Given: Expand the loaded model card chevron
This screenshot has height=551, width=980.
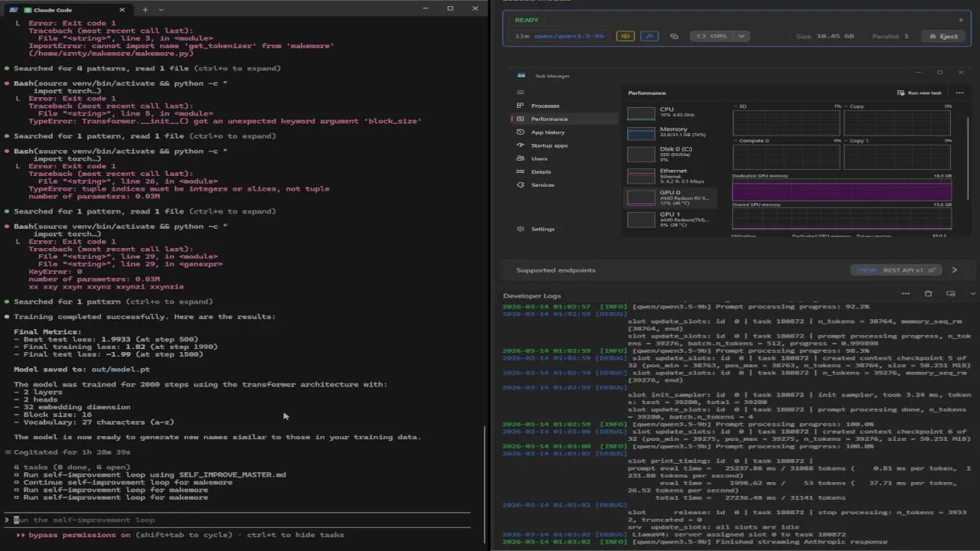Looking at the screenshot, I should coord(961,20).
